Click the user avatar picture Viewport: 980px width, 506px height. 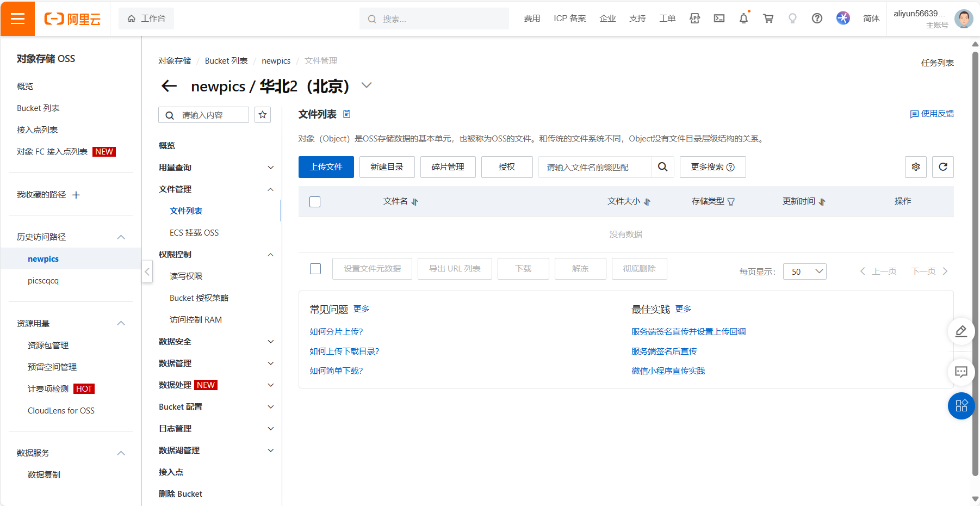[x=964, y=18]
